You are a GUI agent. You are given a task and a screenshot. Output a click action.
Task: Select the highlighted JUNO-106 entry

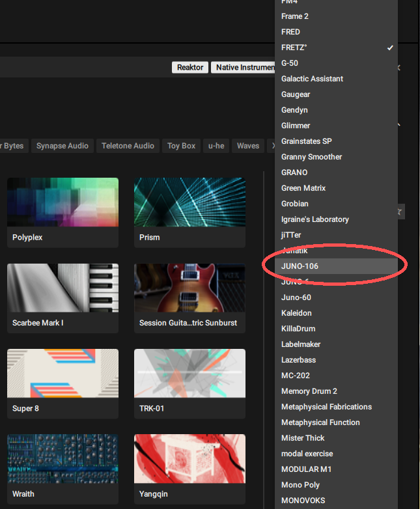click(336, 266)
